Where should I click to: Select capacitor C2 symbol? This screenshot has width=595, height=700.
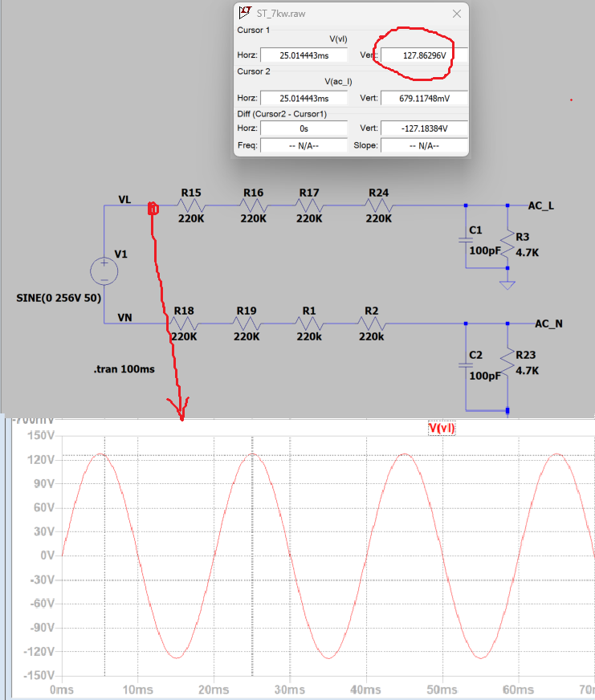(x=466, y=365)
